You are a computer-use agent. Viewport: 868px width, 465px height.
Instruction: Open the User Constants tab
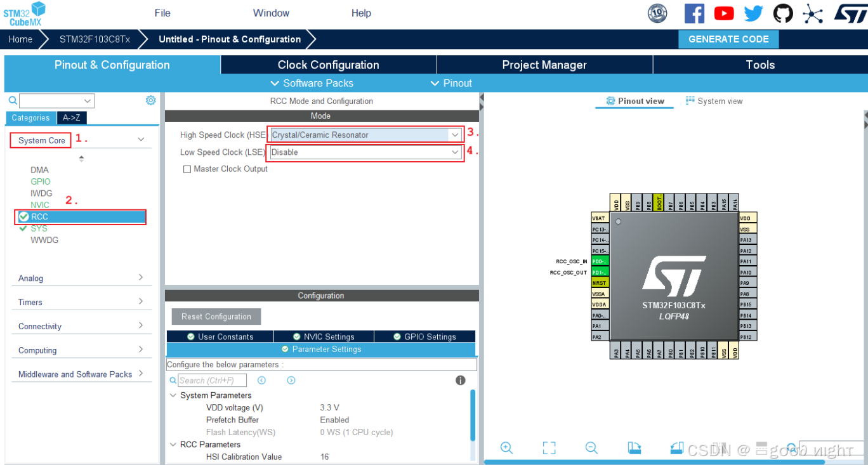click(x=220, y=337)
